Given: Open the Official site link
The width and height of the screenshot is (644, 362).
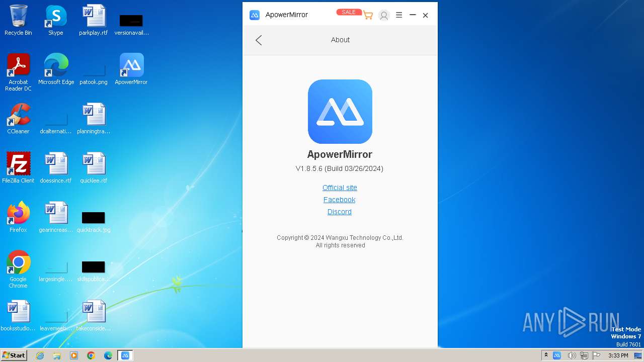Looking at the screenshot, I should click(340, 188).
